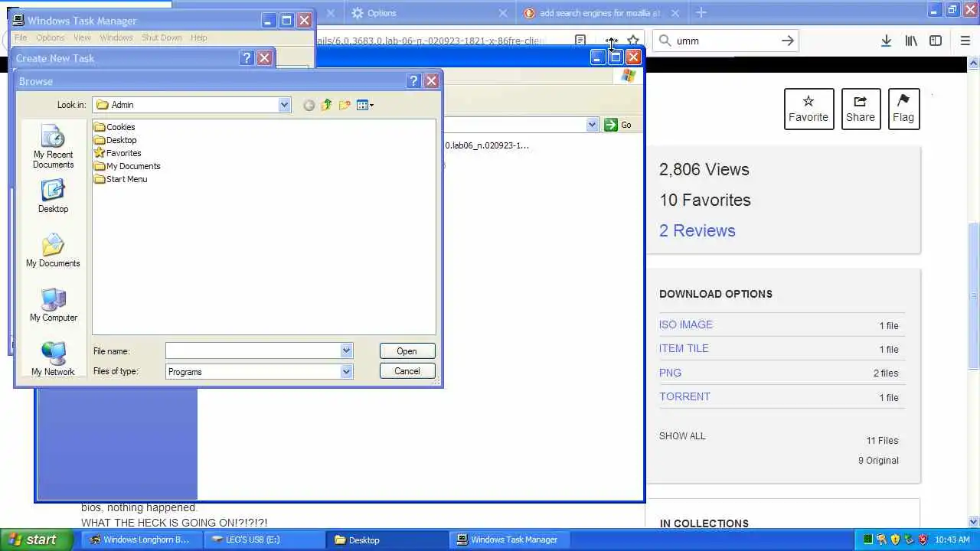Screen dimensions: 980x551
Task: Open the TORRENT download link
Action: 684,396
